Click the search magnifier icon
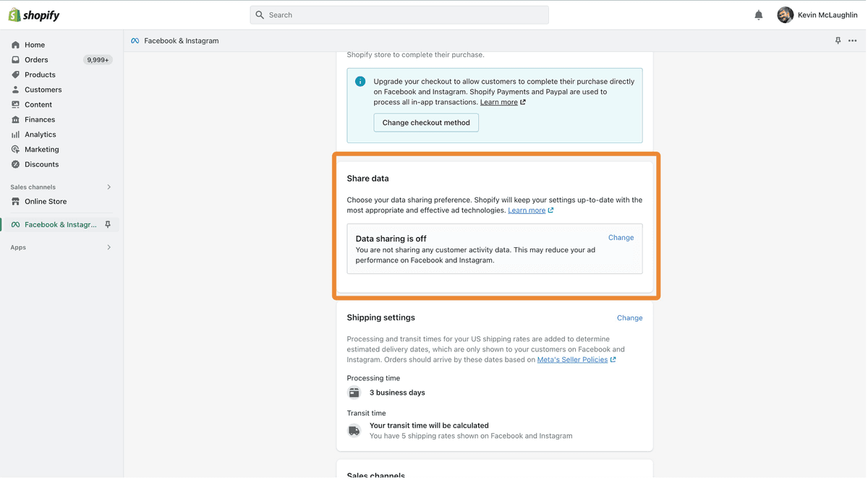Image resolution: width=868 pixels, height=480 pixels. pyautogui.click(x=260, y=15)
